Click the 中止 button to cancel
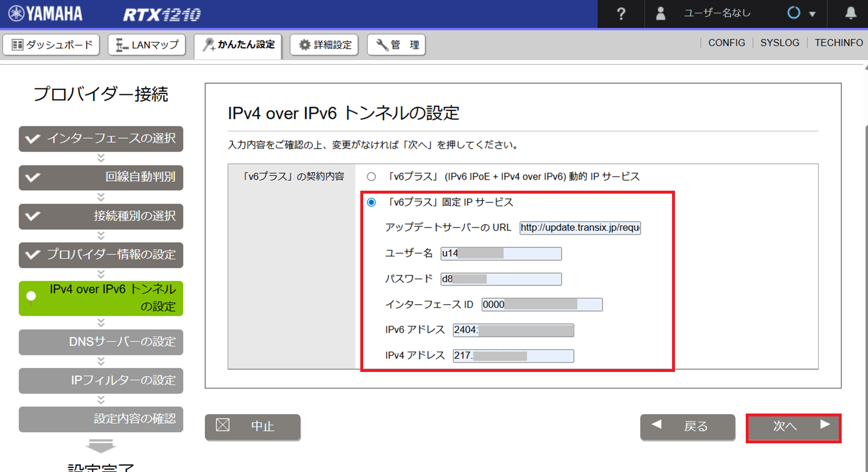 [252, 427]
